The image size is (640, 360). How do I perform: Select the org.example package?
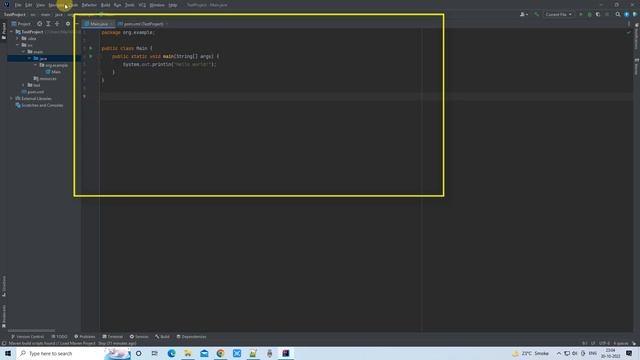click(54, 65)
